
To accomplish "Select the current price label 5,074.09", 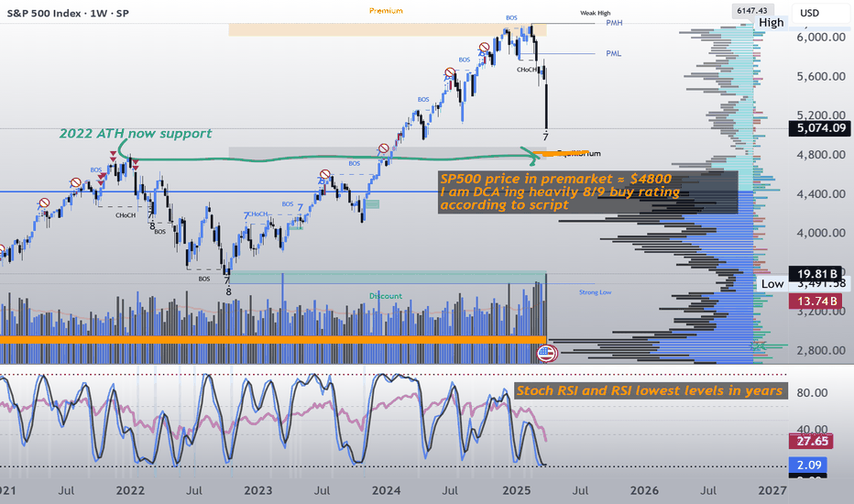I will (821, 128).
